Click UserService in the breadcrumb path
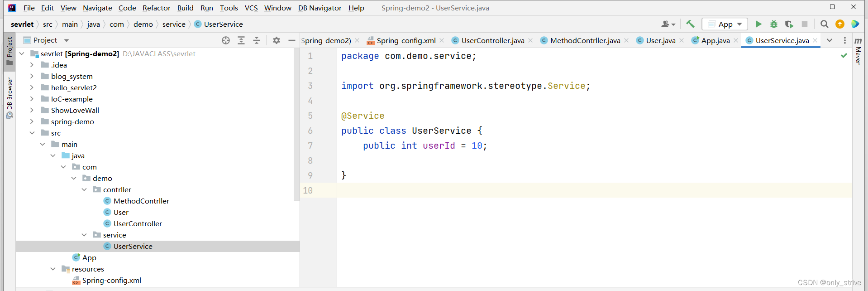Viewport: 868px width, 291px height. click(219, 24)
